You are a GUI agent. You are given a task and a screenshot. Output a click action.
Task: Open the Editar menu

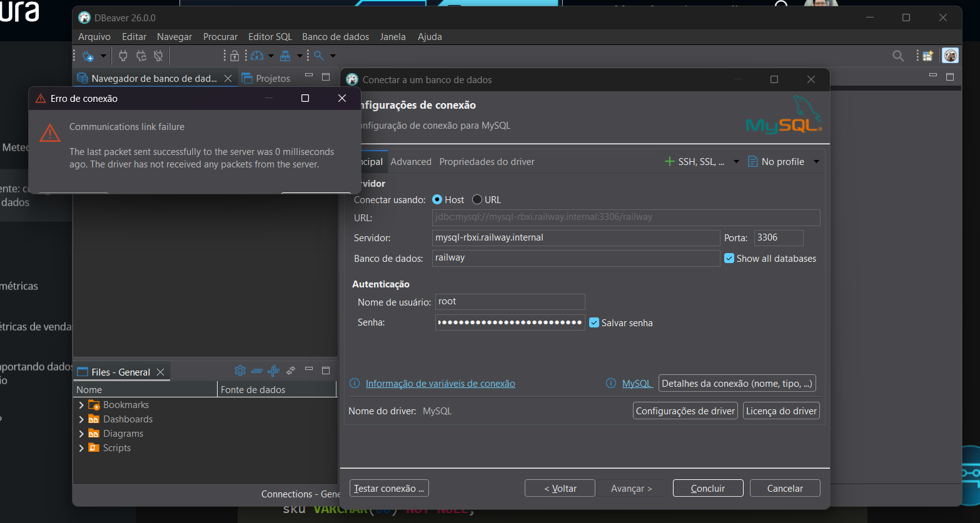click(x=134, y=37)
